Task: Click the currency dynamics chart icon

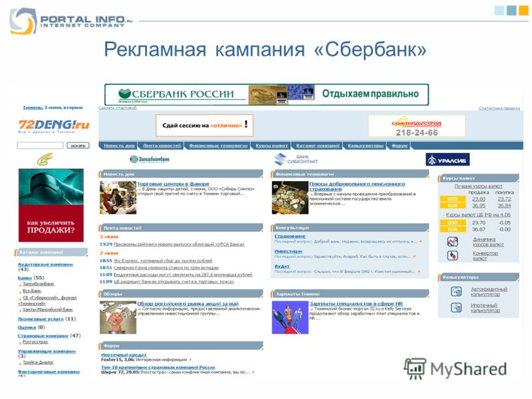Action: pyautogui.click(x=453, y=241)
